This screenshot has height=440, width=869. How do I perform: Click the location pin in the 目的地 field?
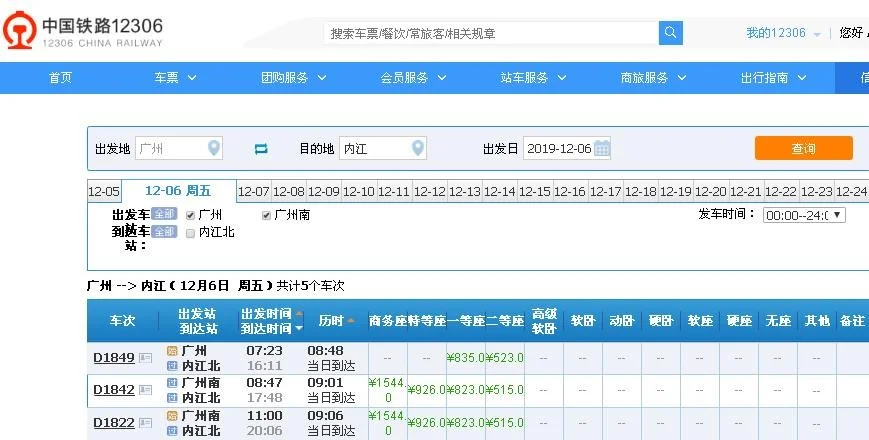[418, 148]
